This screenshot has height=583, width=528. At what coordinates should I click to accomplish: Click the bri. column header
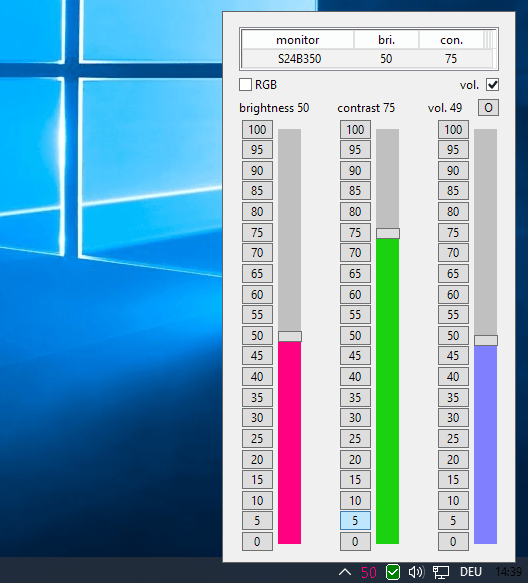(386, 40)
